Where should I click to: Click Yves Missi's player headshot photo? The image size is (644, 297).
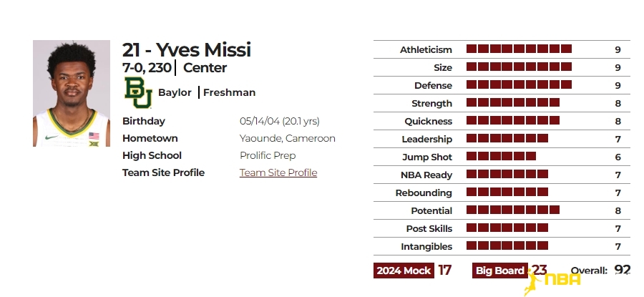coord(72,93)
